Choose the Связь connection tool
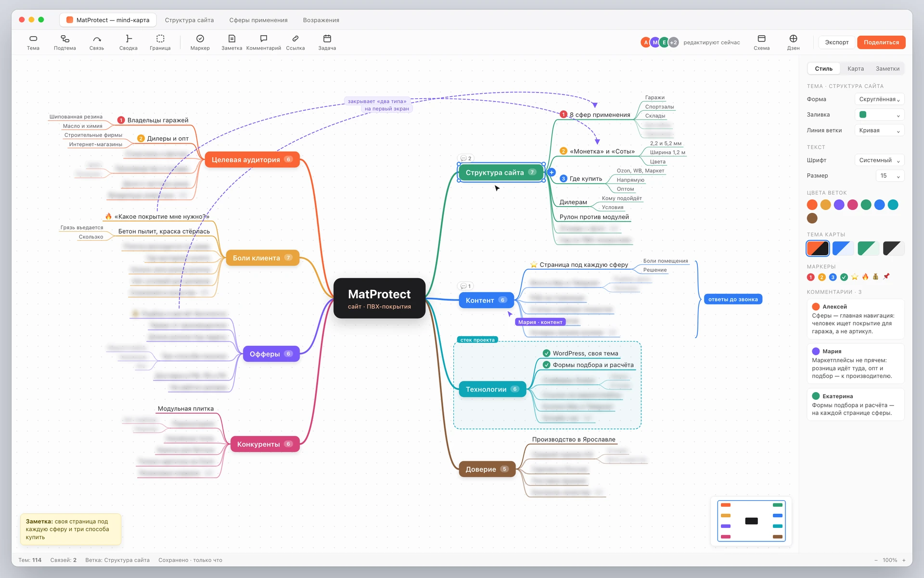 [x=97, y=42]
